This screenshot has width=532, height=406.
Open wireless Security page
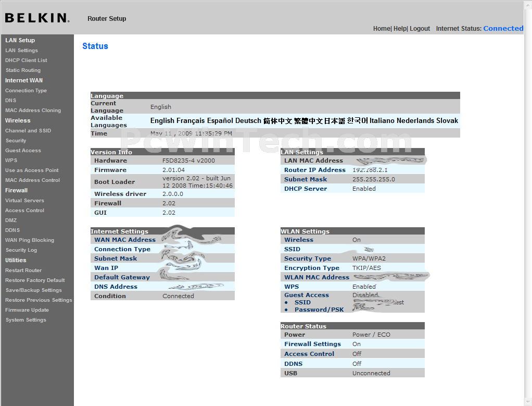[16, 140]
